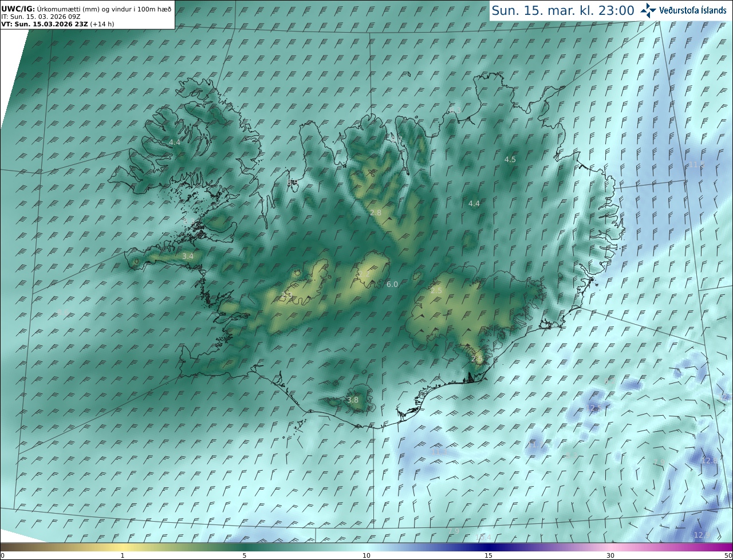Viewport: 733px width, 560px height.
Task: Click the 6.0 value in central Iceland
Action: (392, 284)
